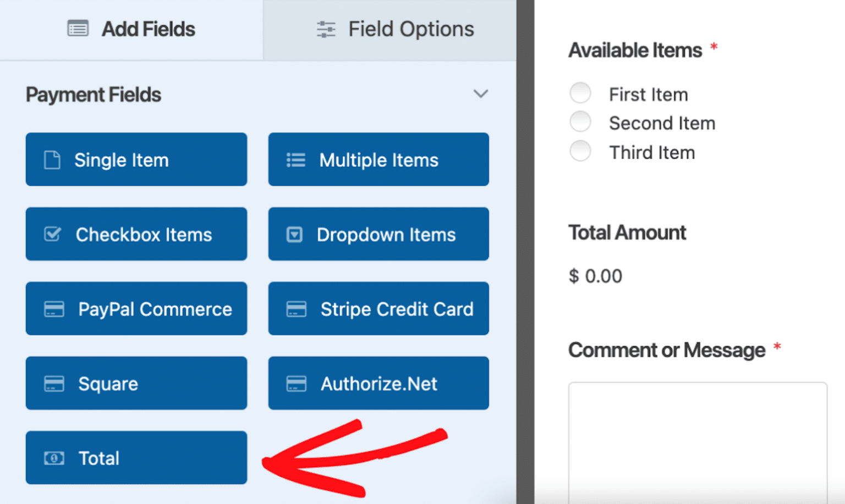The image size is (845, 504).
Task: Select the Second Item radio button
Action: (x=580, y=121)
